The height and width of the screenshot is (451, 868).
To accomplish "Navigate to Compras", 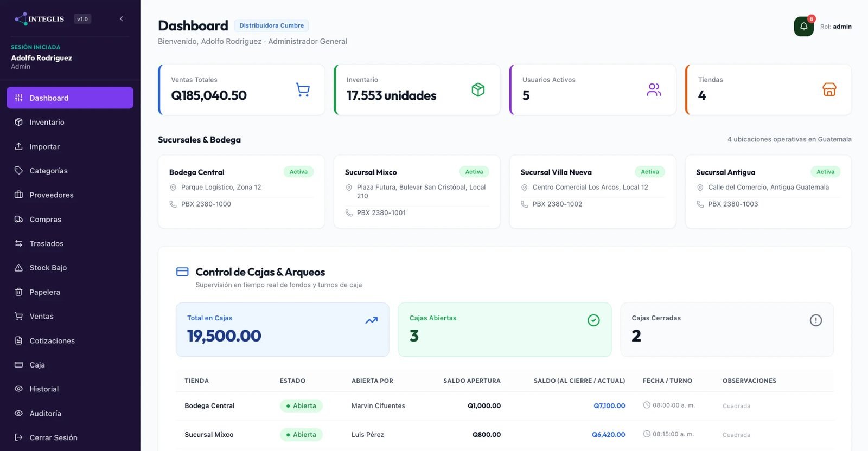I will point(70,219).
